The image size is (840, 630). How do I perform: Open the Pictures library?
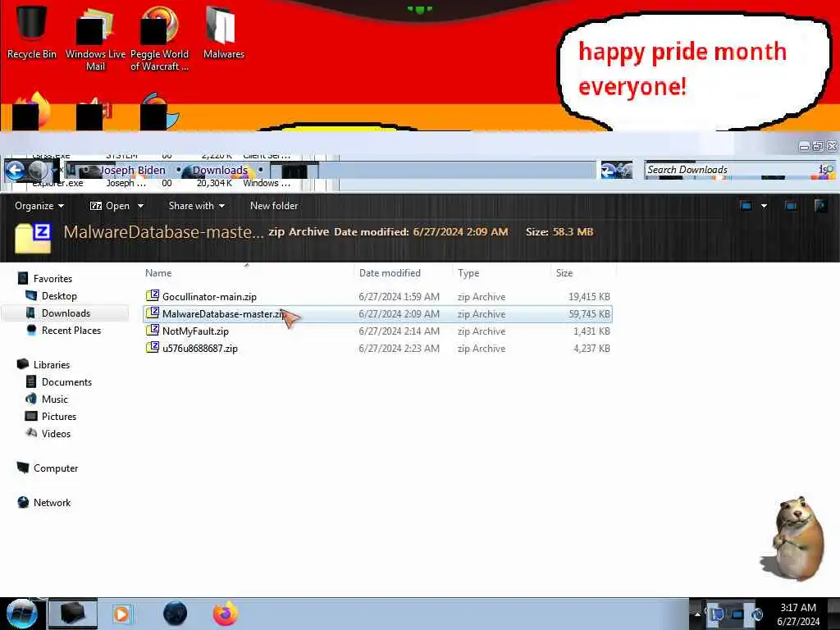[x=59, y=416]
